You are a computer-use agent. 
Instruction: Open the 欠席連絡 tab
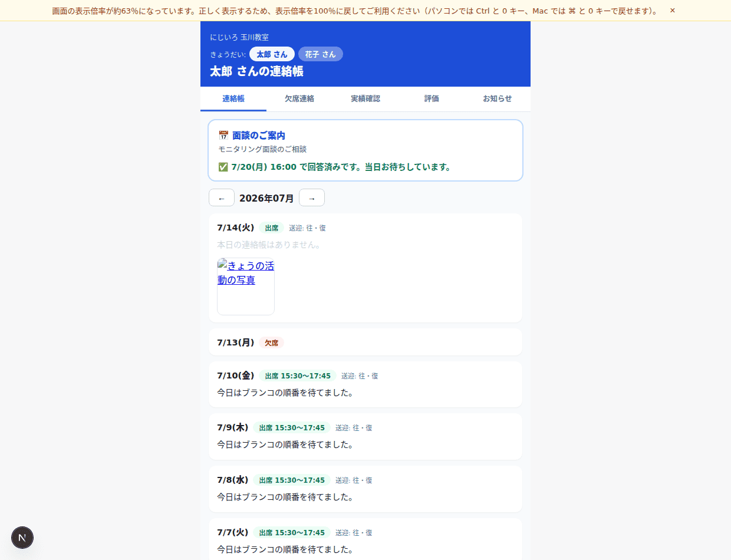point(299,99)
